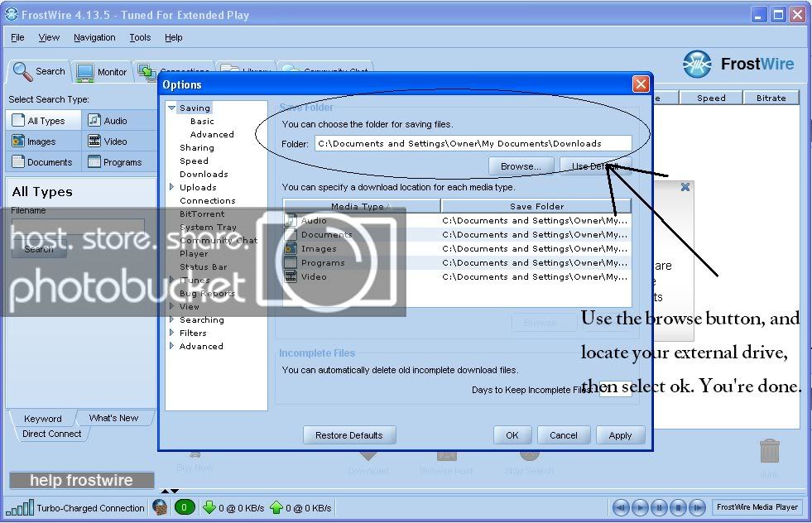Click the firewall status icon

[x=160, y=507]
